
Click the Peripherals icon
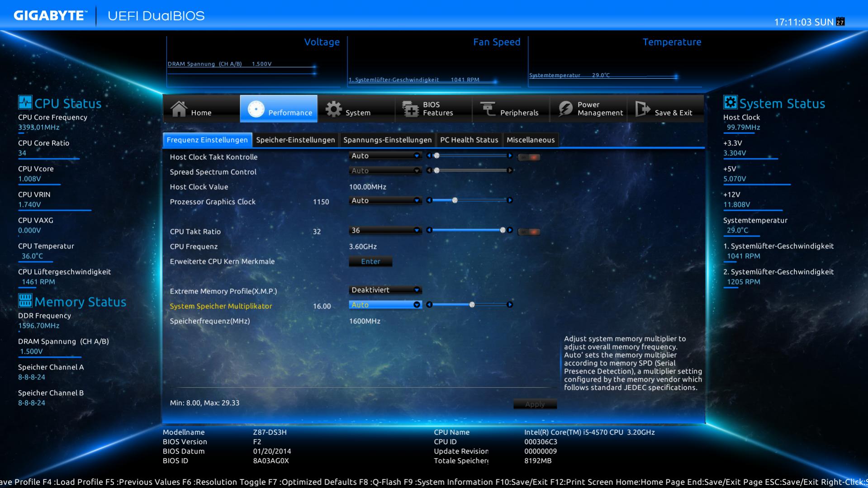(488, 109)
